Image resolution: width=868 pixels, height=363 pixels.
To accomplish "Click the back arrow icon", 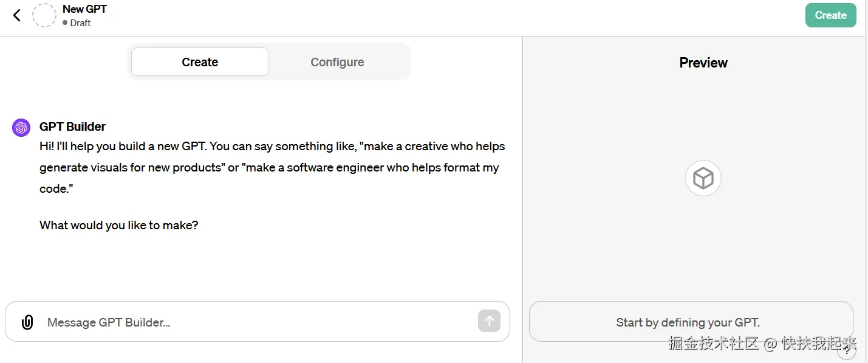I will pyautogui.click(x=17, y=15).
